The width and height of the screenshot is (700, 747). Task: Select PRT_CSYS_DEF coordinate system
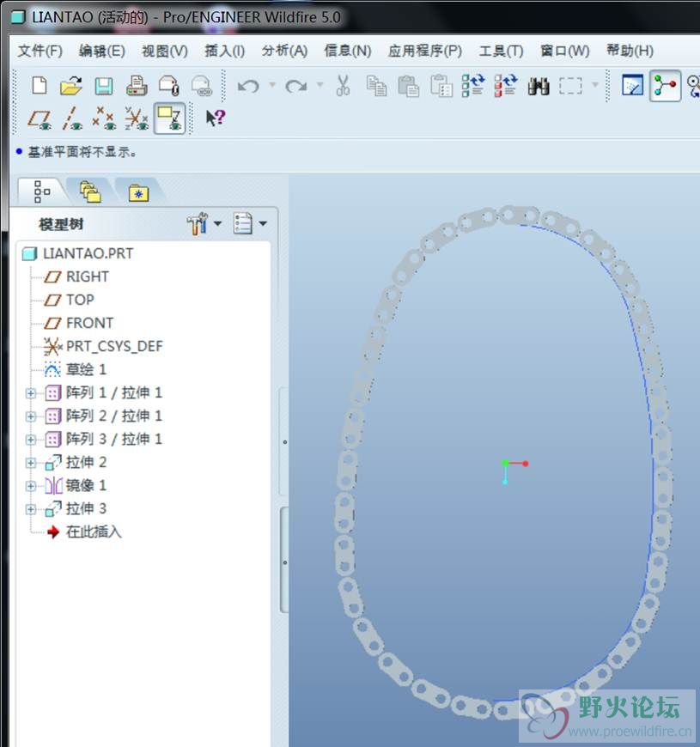point(114,346)
